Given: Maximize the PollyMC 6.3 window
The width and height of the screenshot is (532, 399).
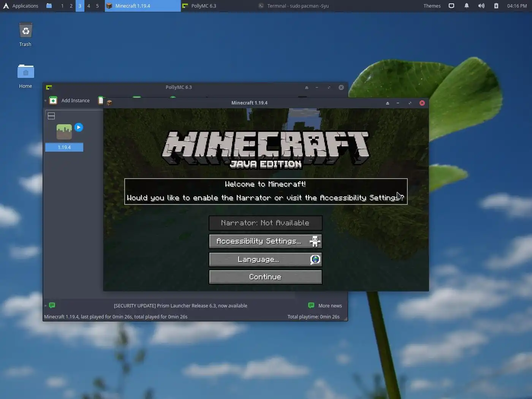Looking at the screenshot, I should tap(329, 87).
